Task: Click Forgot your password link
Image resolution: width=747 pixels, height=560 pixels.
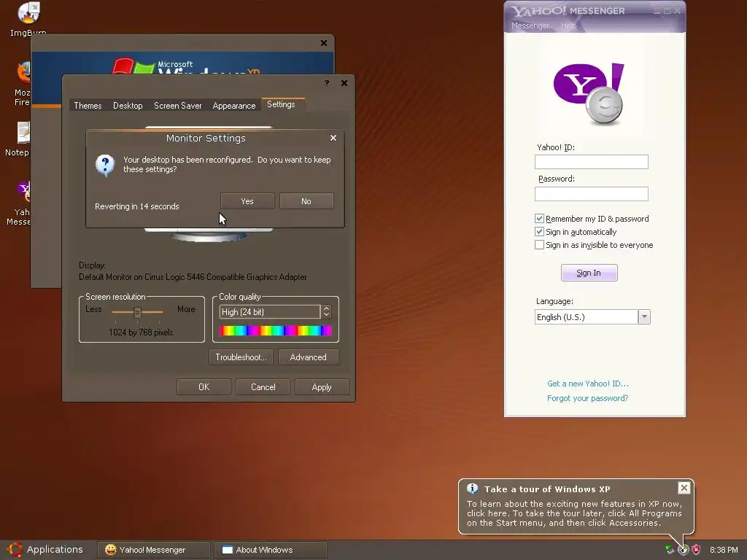Action: [x=587, y=398]
